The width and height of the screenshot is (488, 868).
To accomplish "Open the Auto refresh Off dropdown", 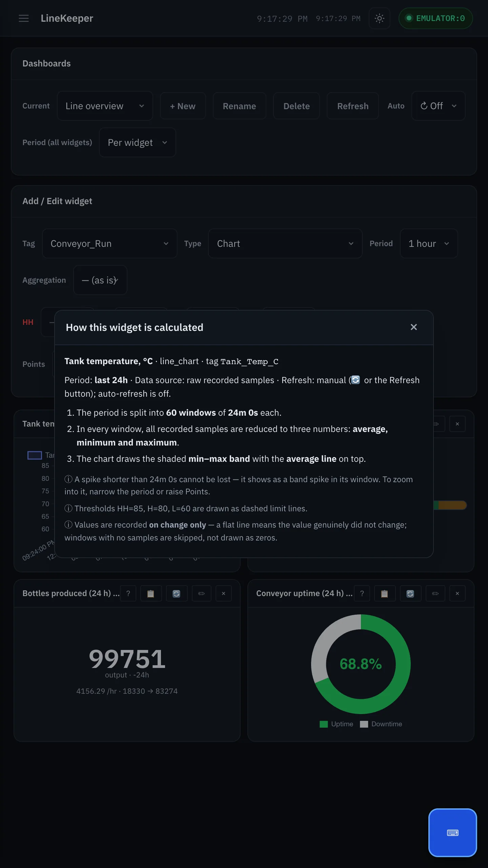I will point(438,106).
